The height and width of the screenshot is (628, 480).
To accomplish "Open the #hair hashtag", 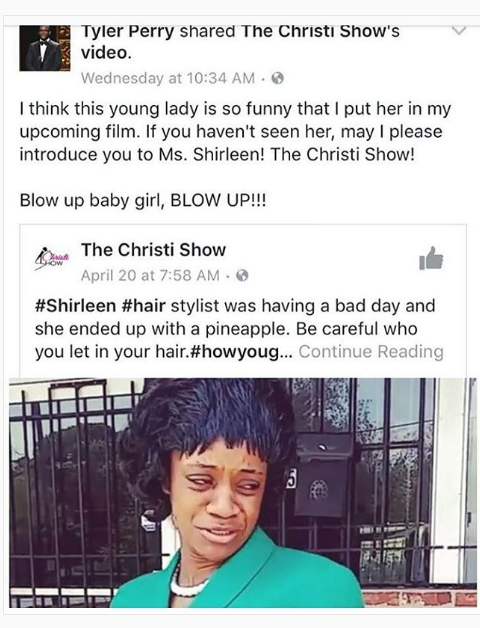I will pyautogui.click(x=143, y=306).
